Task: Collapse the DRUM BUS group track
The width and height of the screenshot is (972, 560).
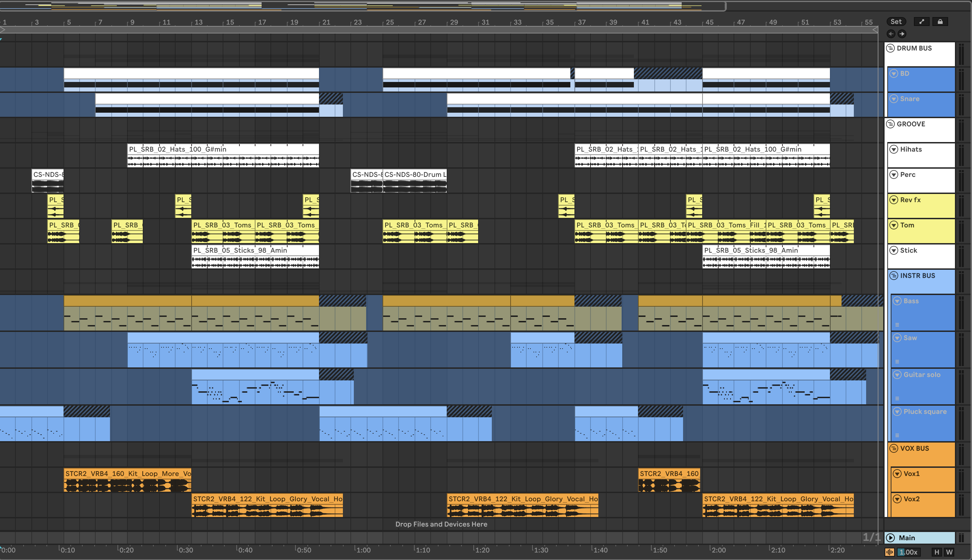Action: click(890, 48)
